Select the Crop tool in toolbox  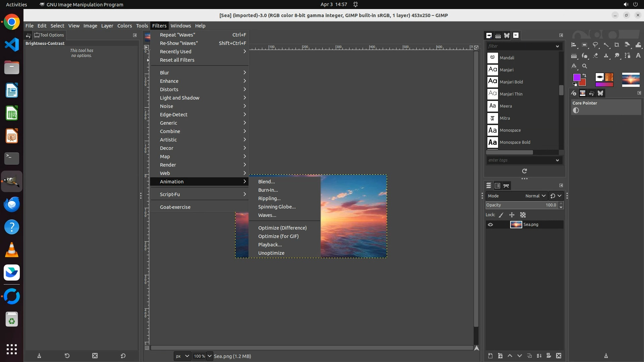point(617,45)
